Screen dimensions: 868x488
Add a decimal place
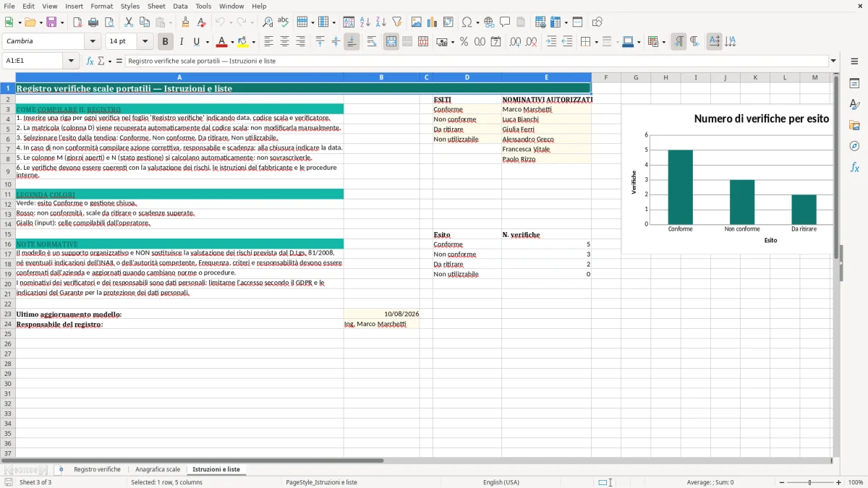click(515, 42)
